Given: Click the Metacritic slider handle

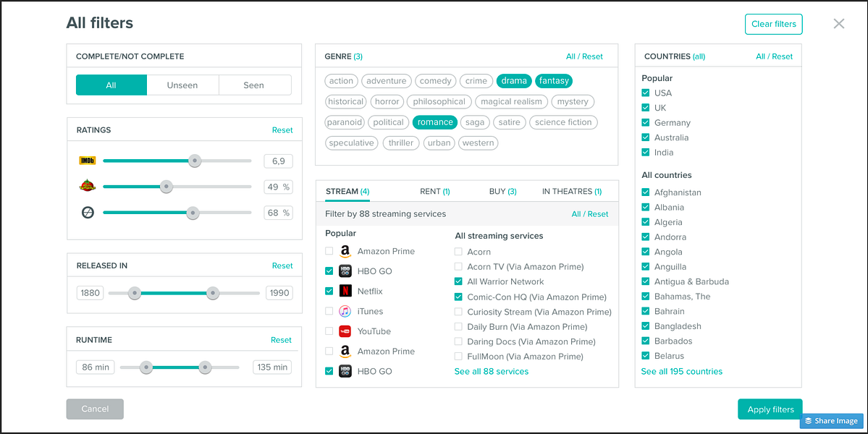Looking at the screenshot, I should click(193, 213).
